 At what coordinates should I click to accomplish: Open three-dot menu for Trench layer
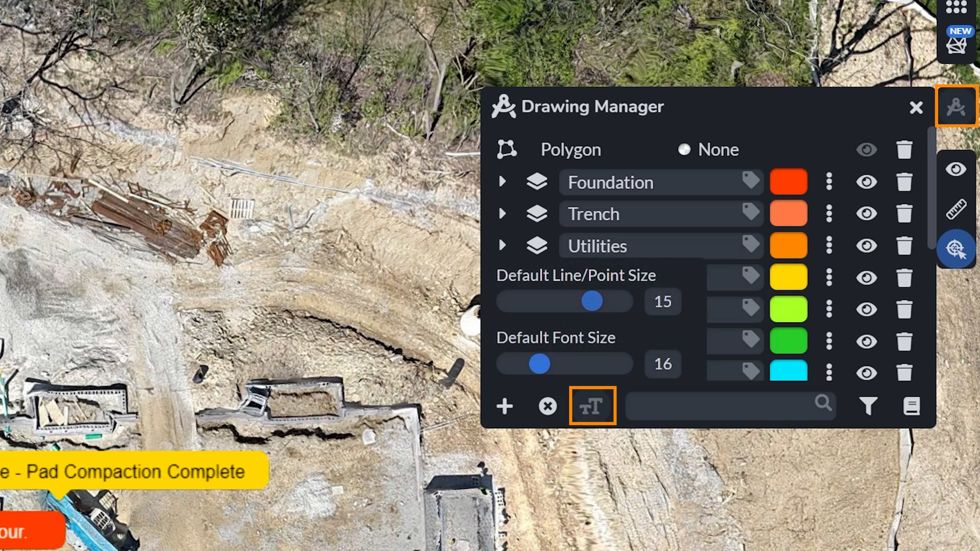click(829, 213)
